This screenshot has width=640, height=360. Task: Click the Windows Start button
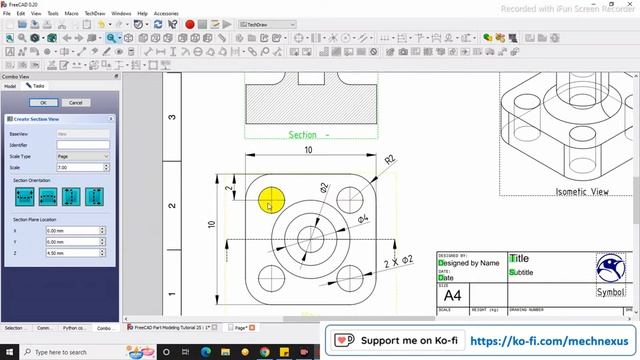9,352
